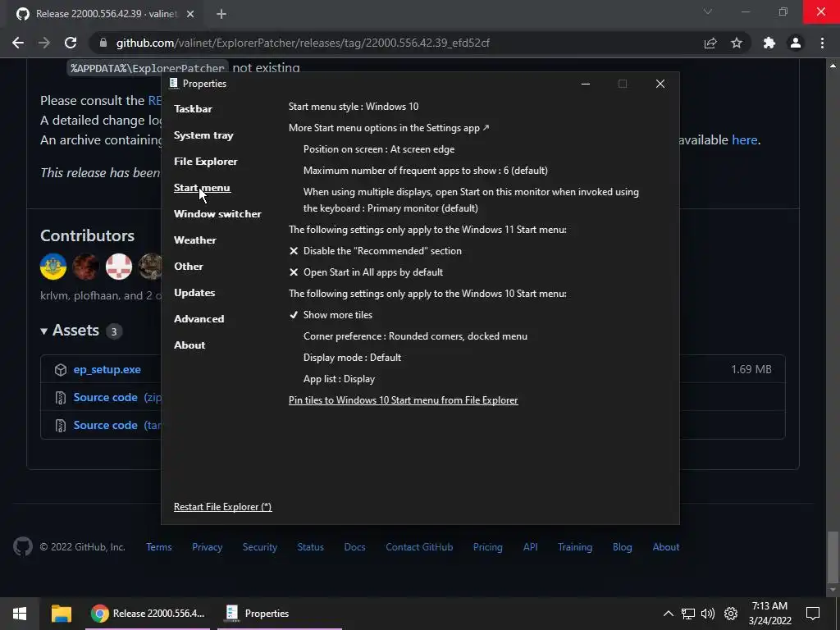840x630 pixels.
Task: Show hidden system tray icons
Action: 668,614
